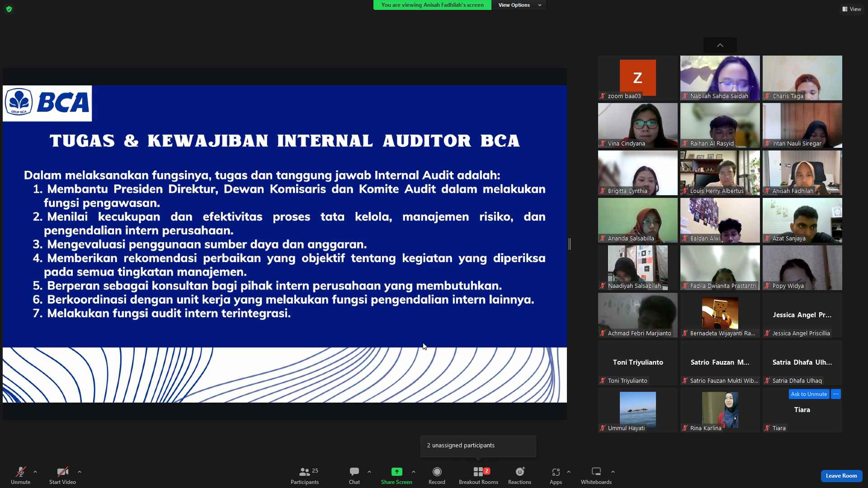Click the slide title 'TUGAS & KEWAJIBAN INTERNAL AUDITOR BCA'
Image resolution: width=868 pixels, height=488 pixels.
[285, 141]
